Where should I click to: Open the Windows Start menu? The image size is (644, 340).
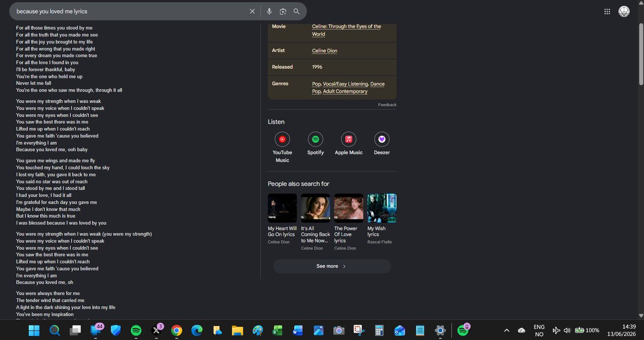[34, 330]
